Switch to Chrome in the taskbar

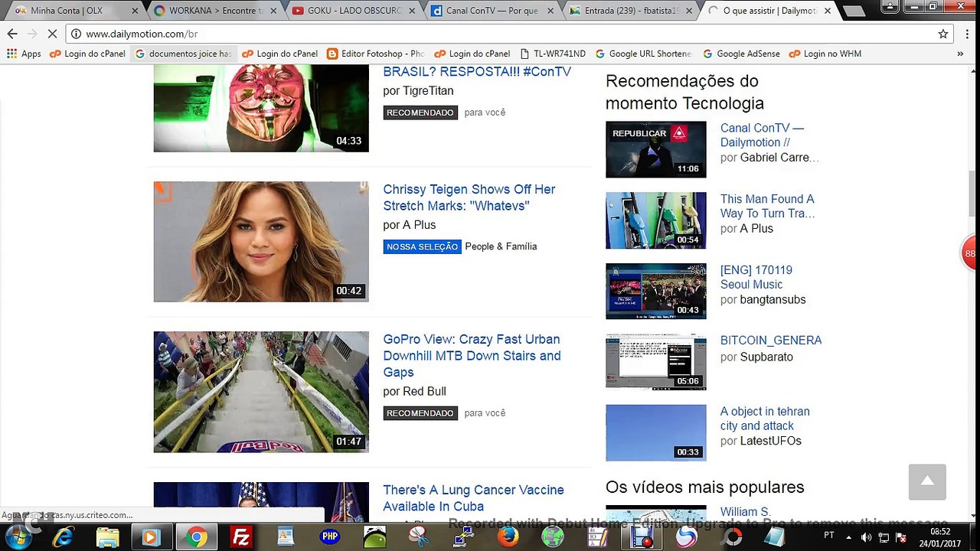196,536
